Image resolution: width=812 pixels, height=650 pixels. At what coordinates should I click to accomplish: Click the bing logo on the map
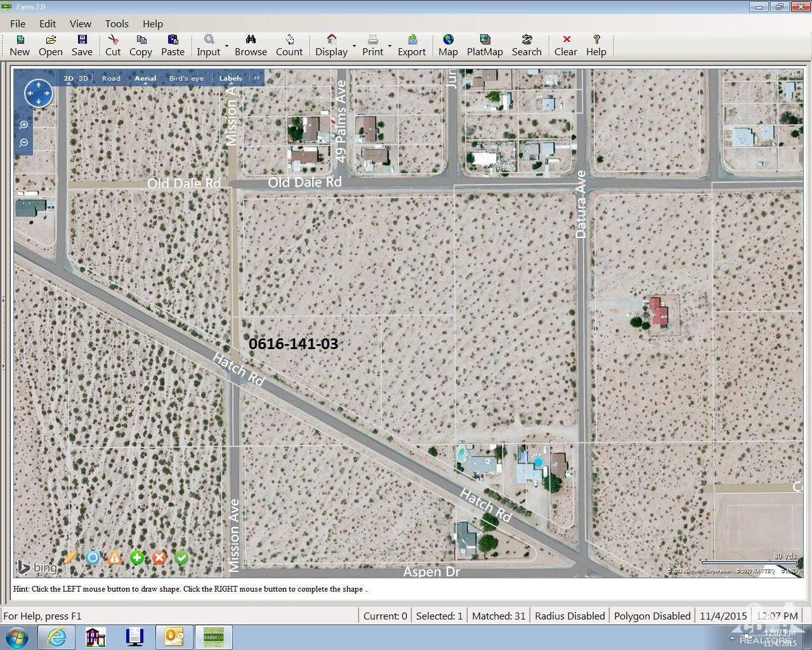coord(37,567)
